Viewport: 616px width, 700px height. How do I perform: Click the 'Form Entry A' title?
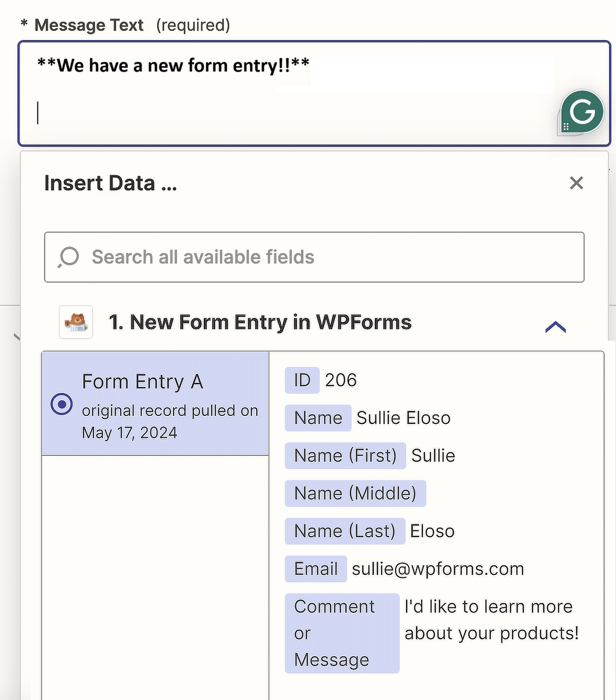click(143, 381)
